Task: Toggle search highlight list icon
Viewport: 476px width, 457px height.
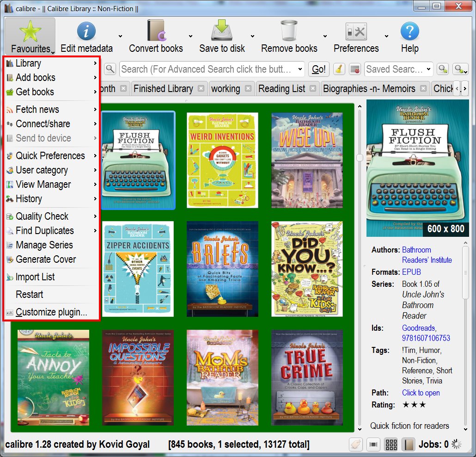Action: [x=354, y=69]
